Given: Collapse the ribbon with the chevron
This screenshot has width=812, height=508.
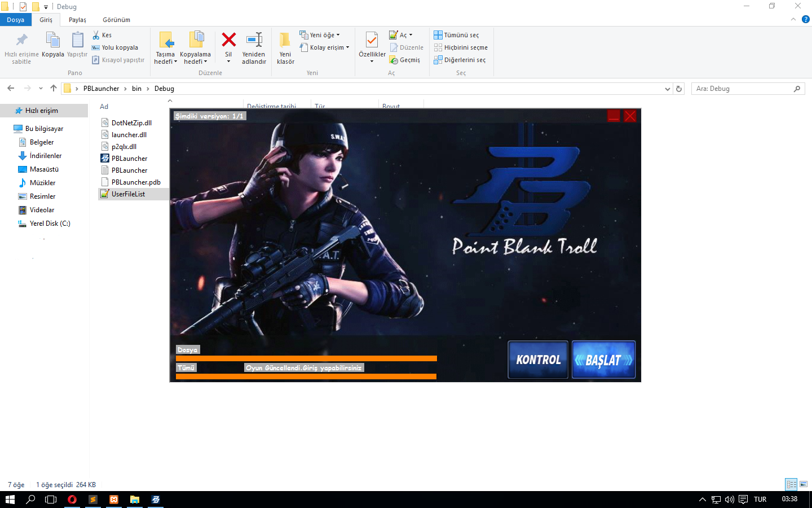Looking at the screenshot, I should pos(793,19).
